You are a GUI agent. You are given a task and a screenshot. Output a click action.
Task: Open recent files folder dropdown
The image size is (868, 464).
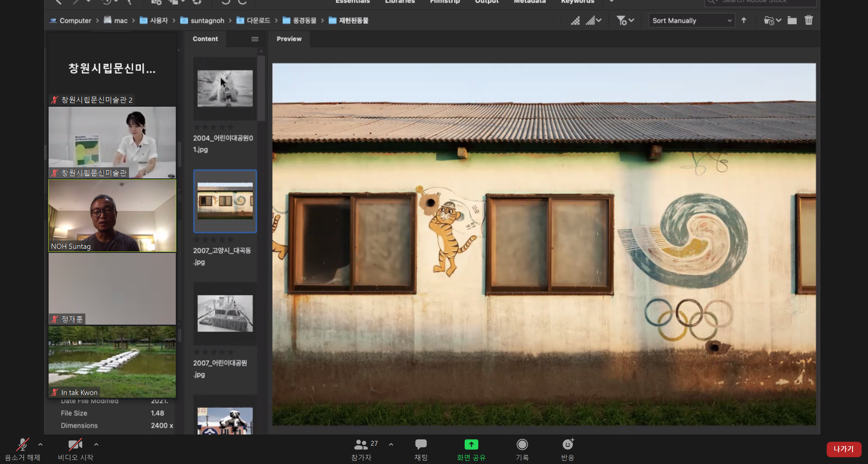click(773, 20)
